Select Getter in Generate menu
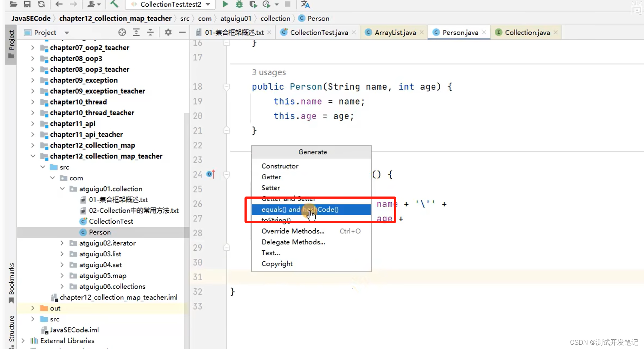This screenshot has height=349, width=644. coord(311,177)
